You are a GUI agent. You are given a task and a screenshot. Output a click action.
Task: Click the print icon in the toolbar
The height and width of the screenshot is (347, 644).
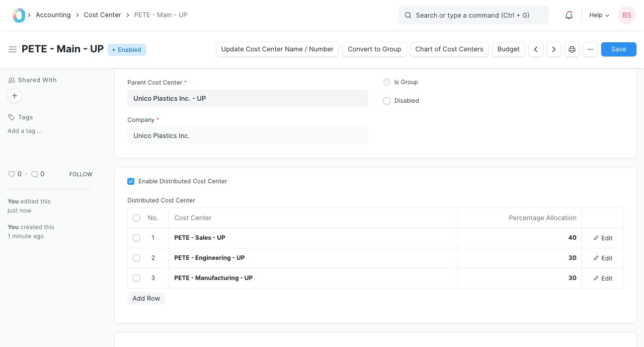click(572, 49)
